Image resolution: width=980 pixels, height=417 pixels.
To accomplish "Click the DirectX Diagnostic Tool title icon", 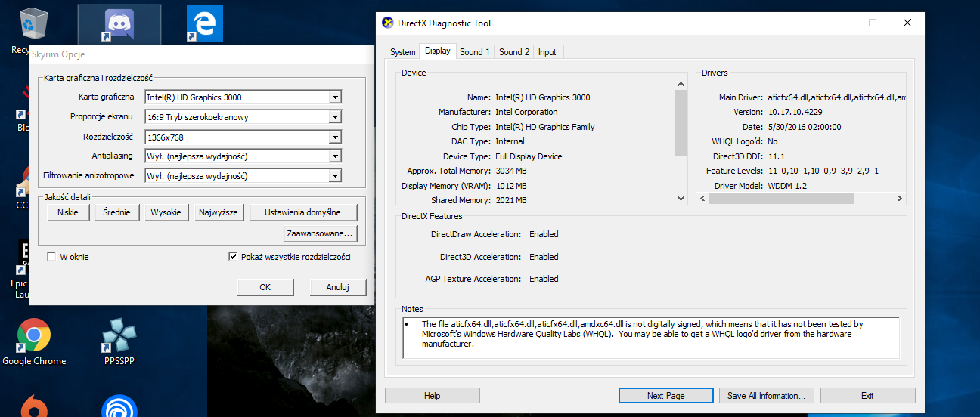I will point(388,23).
